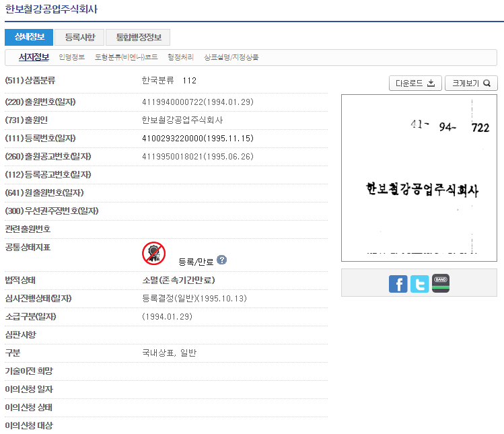Select the 인명정보 sub-tab
This screenshot has height=434, width=504.
pos(72,57)
